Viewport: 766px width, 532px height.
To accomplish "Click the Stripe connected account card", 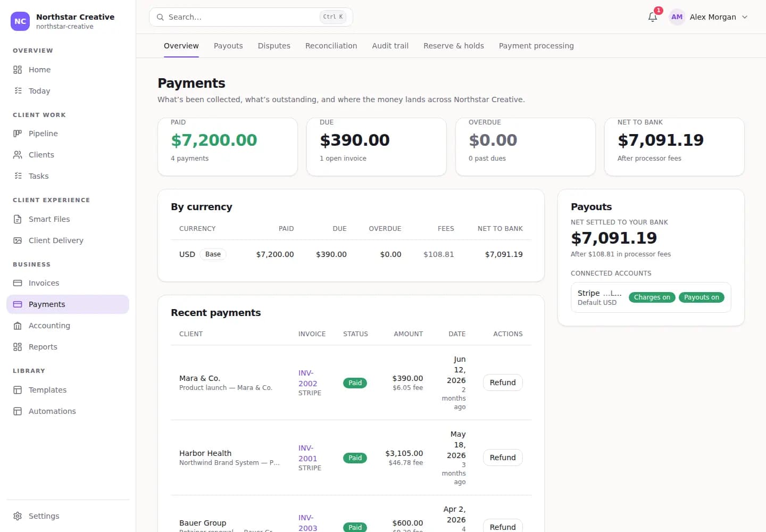I will tap(651, 297).
